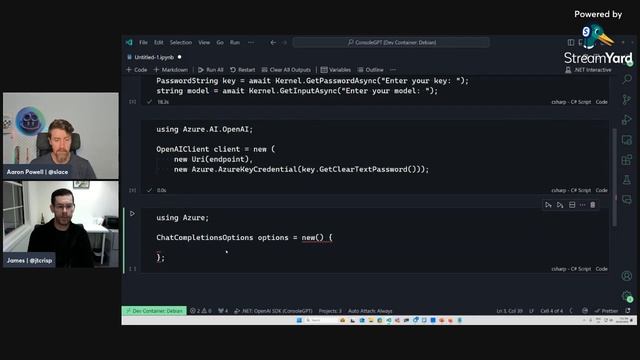The width and height of the screenshot is (640, 360).
Task: Open notifications bell in status bar
Action: click(628, 311)
